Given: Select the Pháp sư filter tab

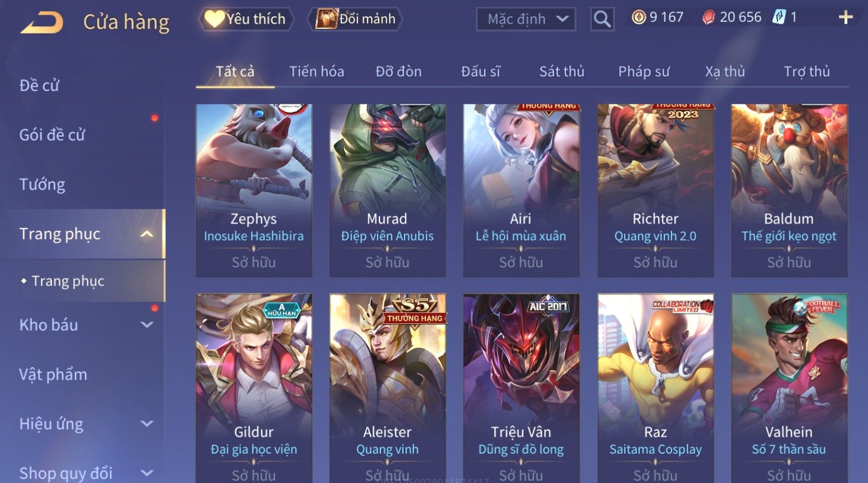Looking at the screenshot, I should click(x=644, y=71).
